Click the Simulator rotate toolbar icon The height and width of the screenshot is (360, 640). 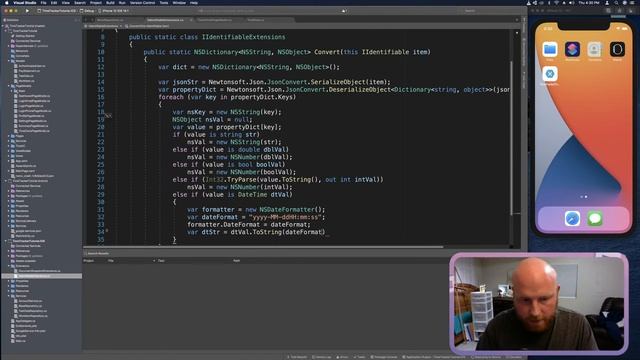point(631,11)
